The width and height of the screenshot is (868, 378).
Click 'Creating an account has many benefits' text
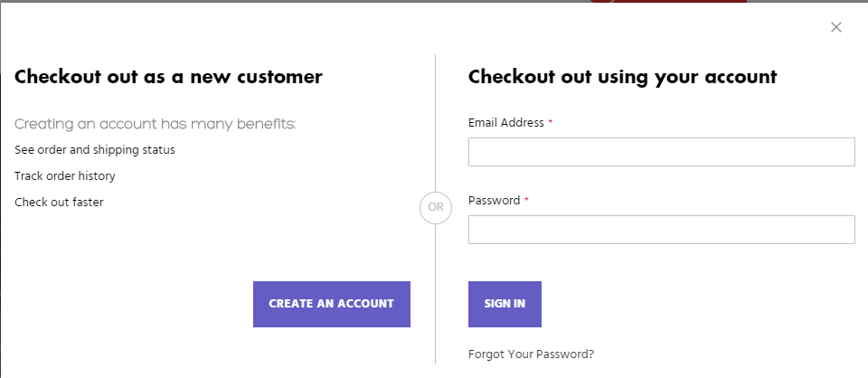coord(155,124)
